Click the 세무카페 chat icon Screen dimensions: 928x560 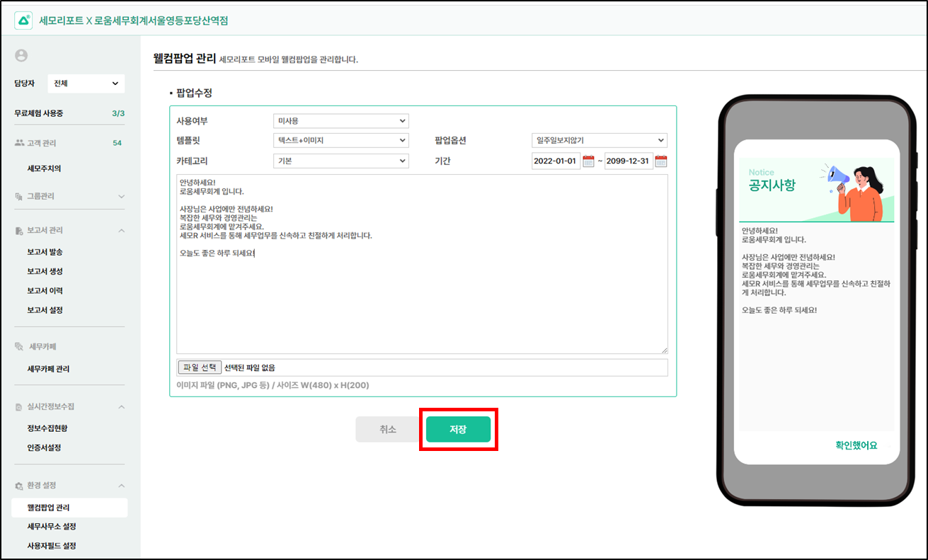point(19,347)
